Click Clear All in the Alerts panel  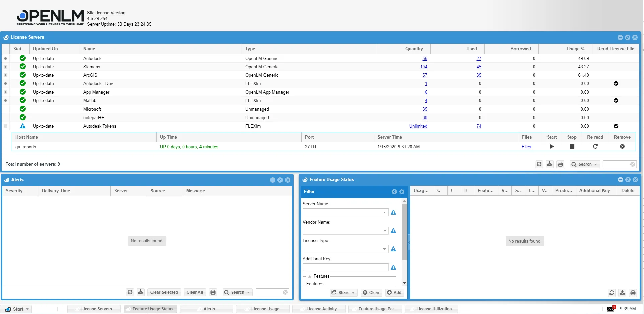(194, 292)
